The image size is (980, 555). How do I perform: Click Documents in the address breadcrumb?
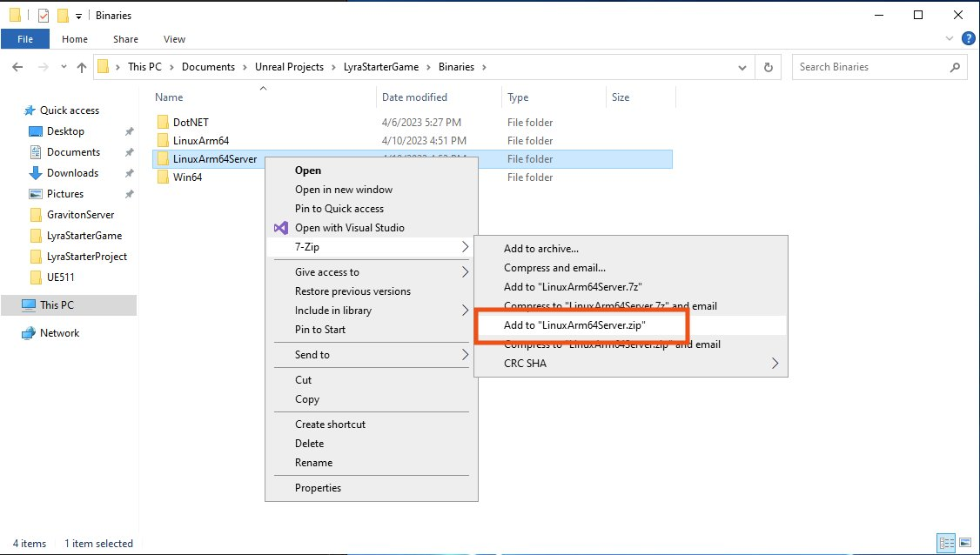(208, 67)
